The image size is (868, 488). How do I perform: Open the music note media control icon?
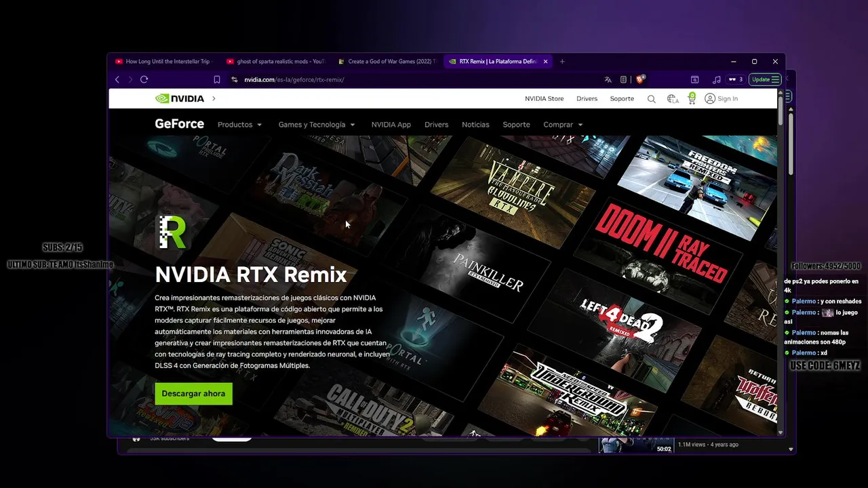[x=717, y=79]
